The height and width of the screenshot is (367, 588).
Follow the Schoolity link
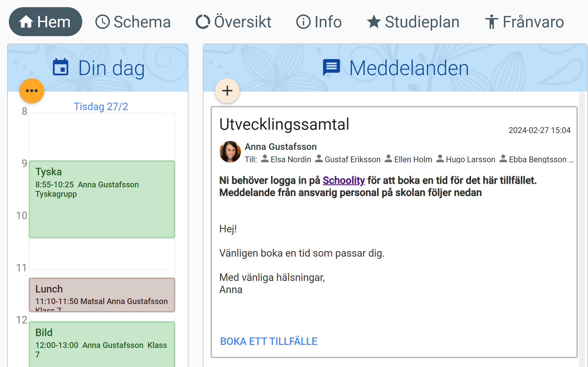coord(344,180)
